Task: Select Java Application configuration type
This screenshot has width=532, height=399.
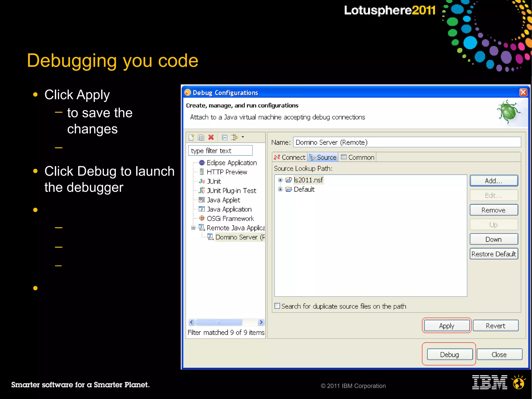Action: pyautogui.click(x=229, y=209)
